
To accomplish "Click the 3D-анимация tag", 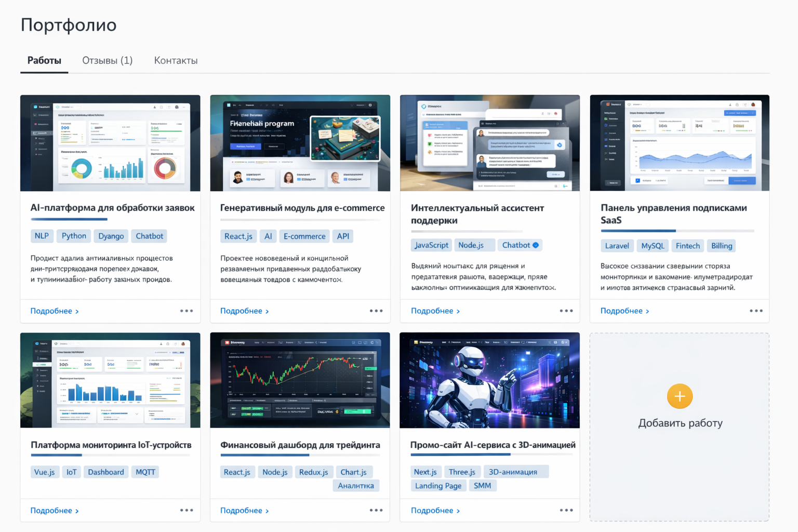I will coord(516,472).
